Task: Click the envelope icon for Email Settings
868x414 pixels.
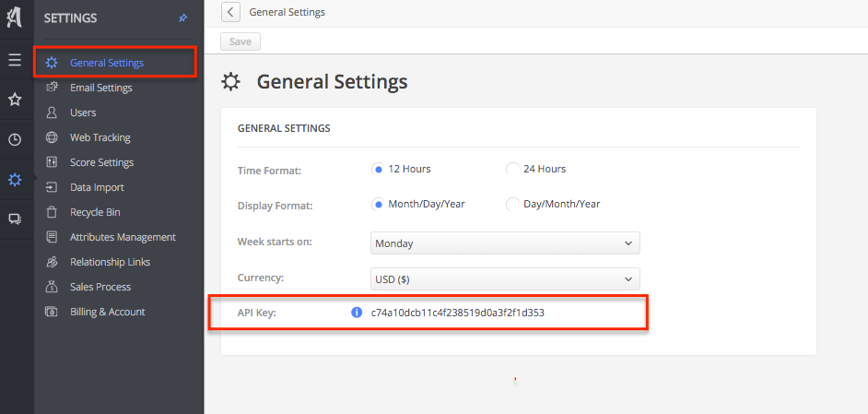Action: coord(52,87)
